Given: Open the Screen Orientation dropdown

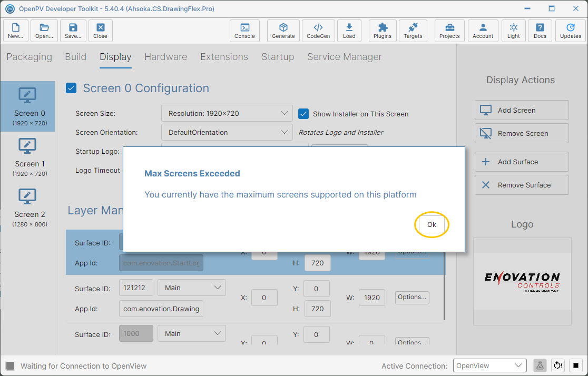Looking at the screenshot, I should [227, 132].
